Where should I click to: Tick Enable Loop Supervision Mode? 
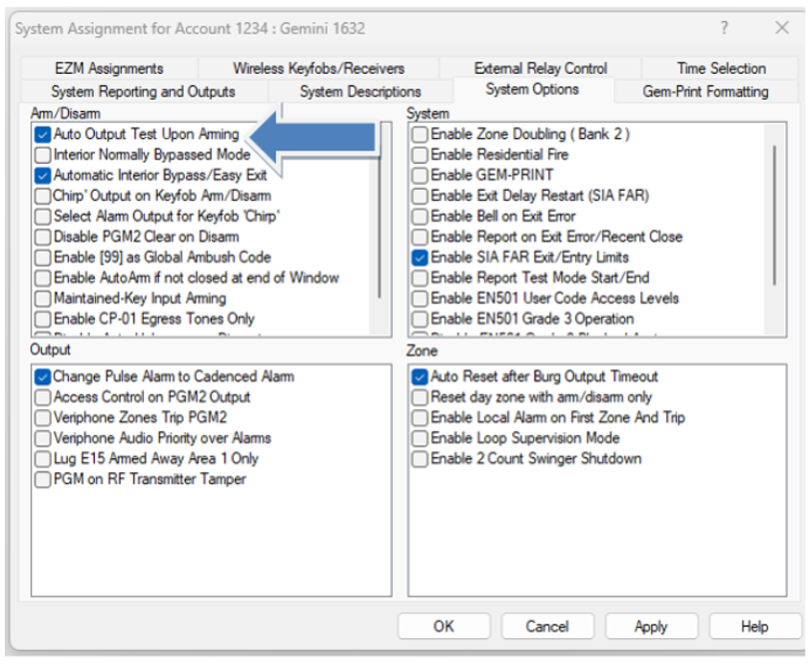420,438
